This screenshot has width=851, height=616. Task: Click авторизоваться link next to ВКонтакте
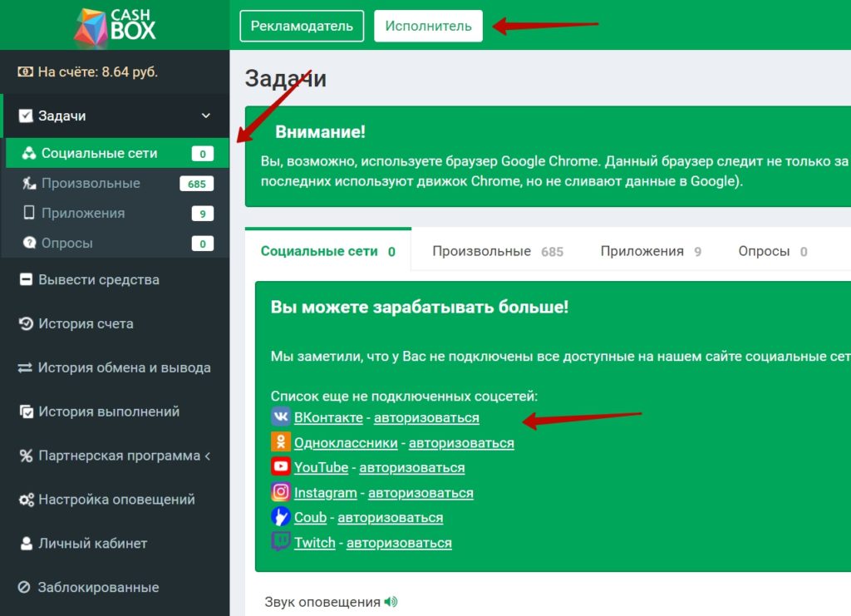[x=426, y=418]
